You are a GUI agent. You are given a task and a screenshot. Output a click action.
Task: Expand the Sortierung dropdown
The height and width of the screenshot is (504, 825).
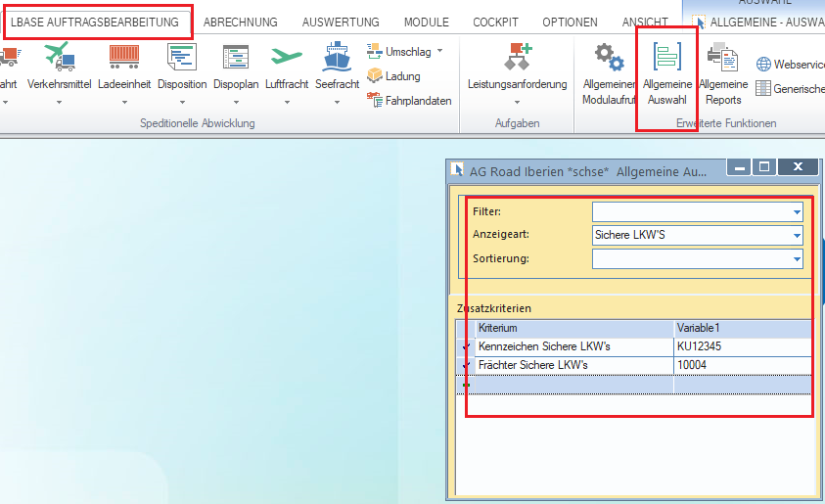click(797, 258)
